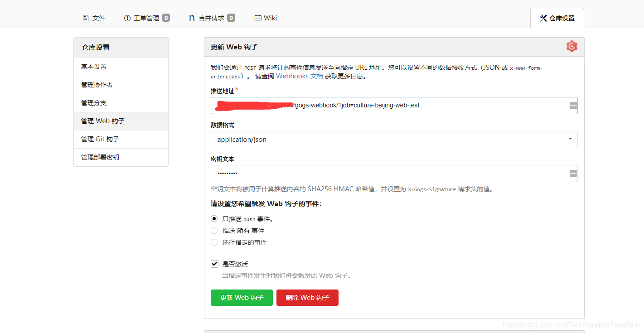644x333 pixels.
Task: Click the issue icon beside 工单管理
Action: [127, 18]
